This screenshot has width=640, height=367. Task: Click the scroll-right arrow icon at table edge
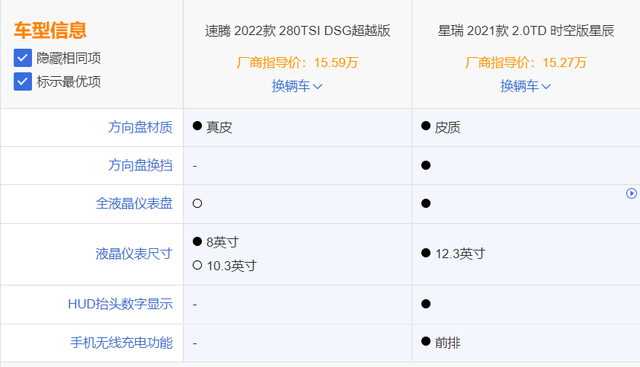tap(631, 193)
